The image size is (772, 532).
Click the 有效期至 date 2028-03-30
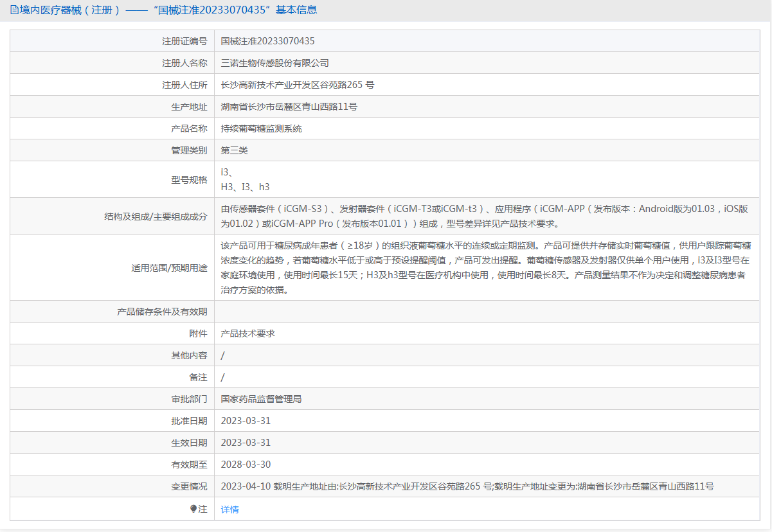tap(246, 465)
